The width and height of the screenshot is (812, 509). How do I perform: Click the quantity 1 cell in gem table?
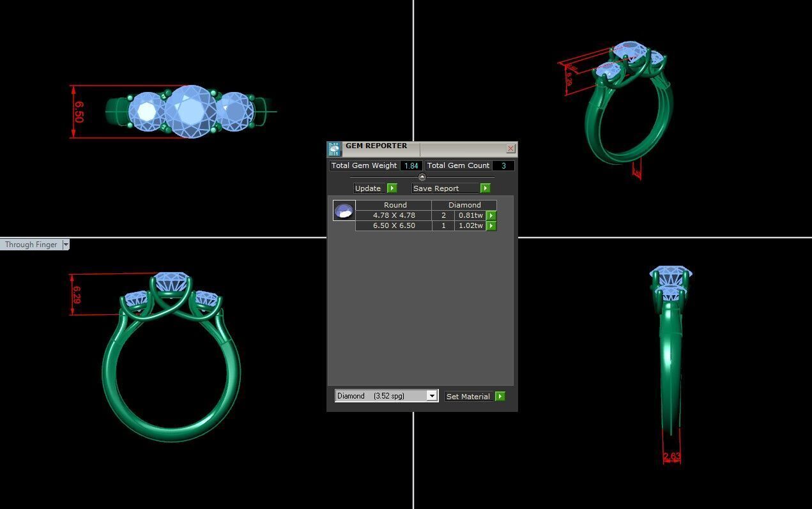point(443,225)
